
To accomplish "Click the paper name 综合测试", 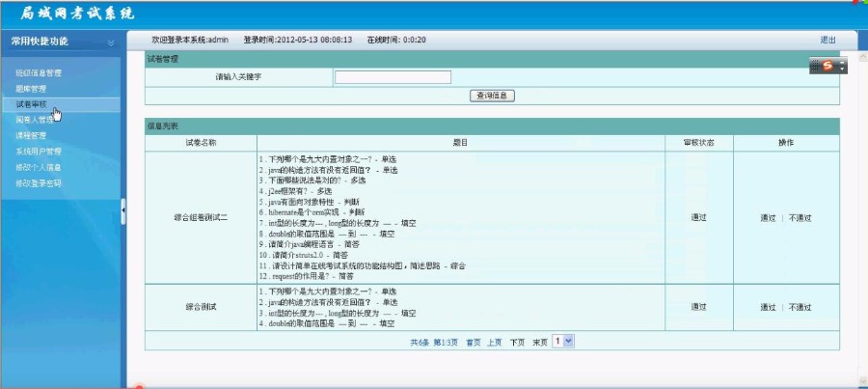I will click(201, 308).
